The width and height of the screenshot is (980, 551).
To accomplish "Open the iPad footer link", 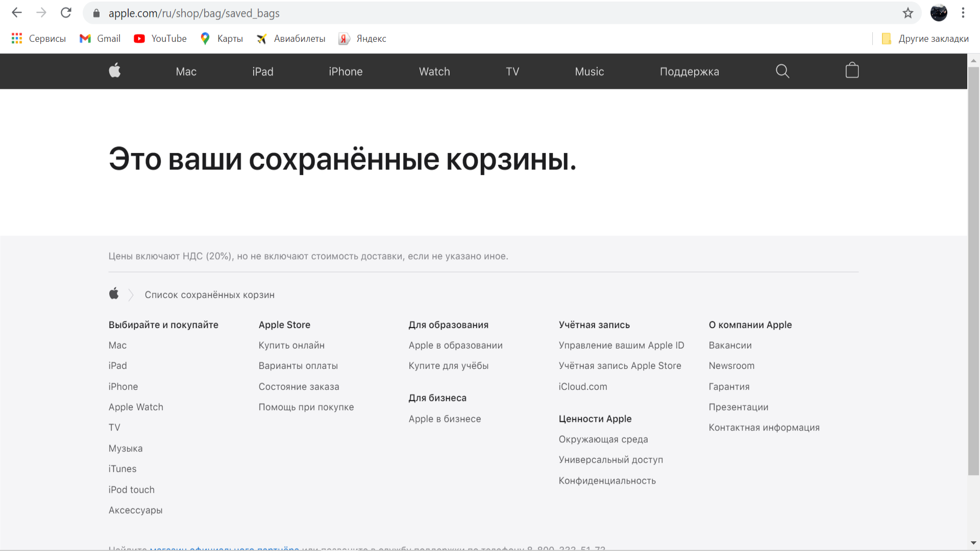I will [117, 366].
